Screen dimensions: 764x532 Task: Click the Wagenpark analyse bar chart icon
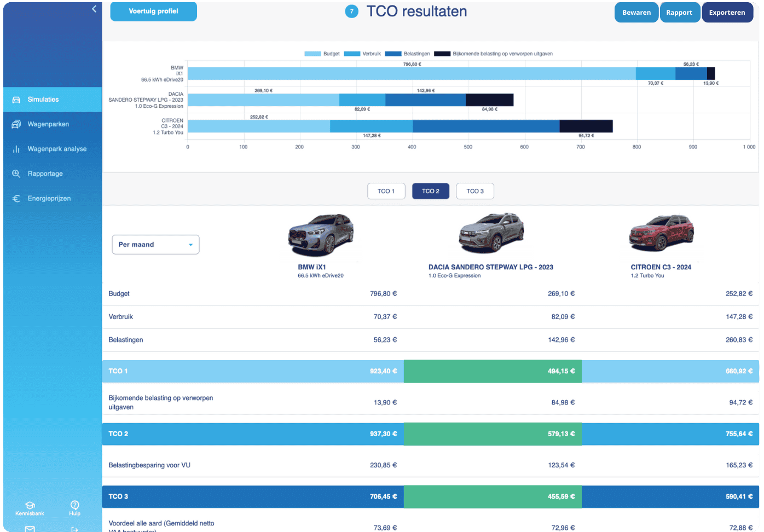tap(16, 149)
